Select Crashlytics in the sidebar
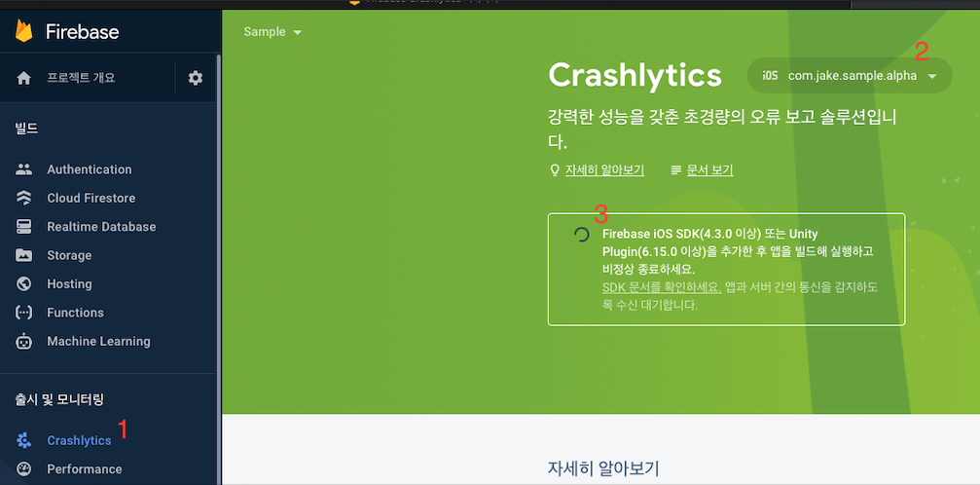This screenshot has width=980, height=485. pos(79,440)
